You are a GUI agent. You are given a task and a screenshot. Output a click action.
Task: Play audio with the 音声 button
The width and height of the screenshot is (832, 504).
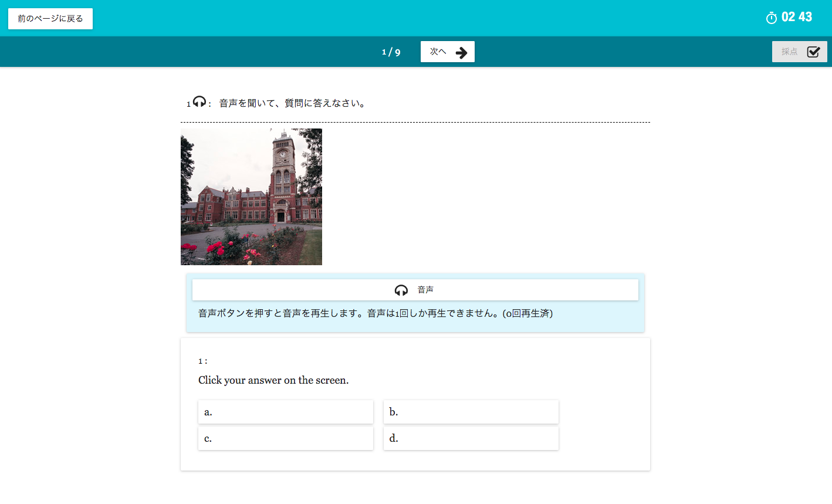click(415, 290)
